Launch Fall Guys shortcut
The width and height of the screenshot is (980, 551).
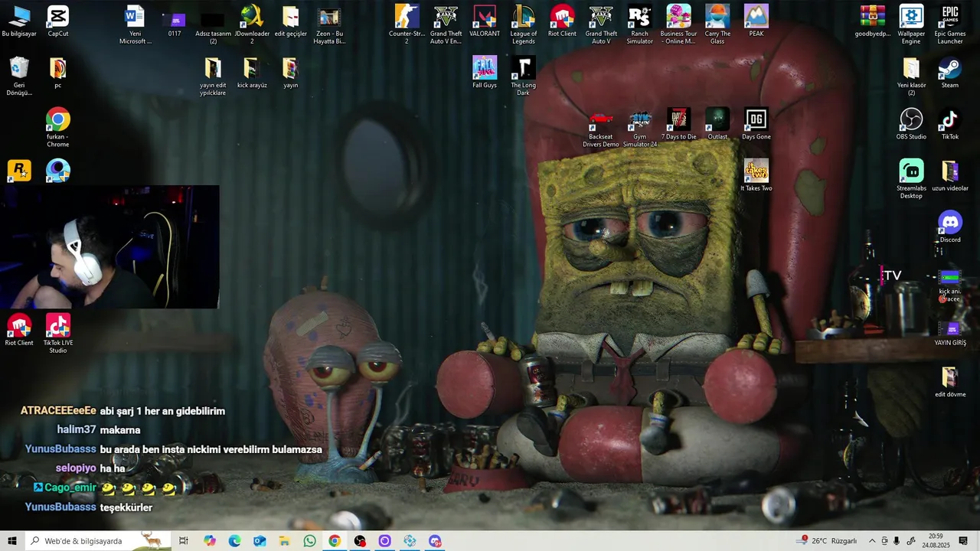point(485,73)
